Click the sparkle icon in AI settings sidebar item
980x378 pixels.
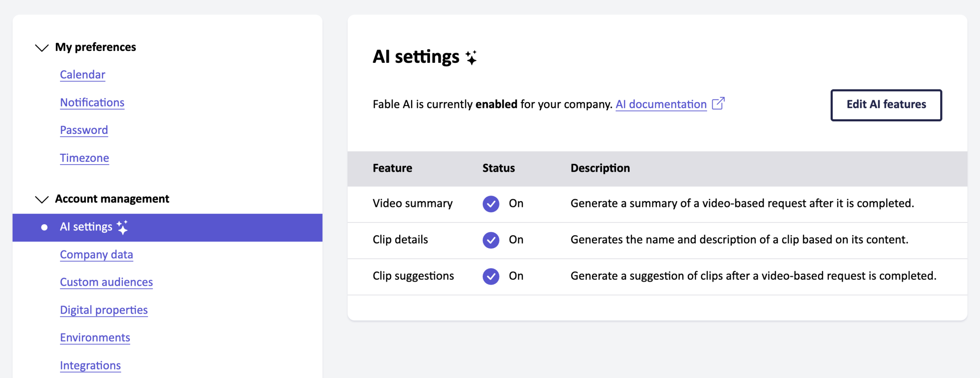[122, 227]
